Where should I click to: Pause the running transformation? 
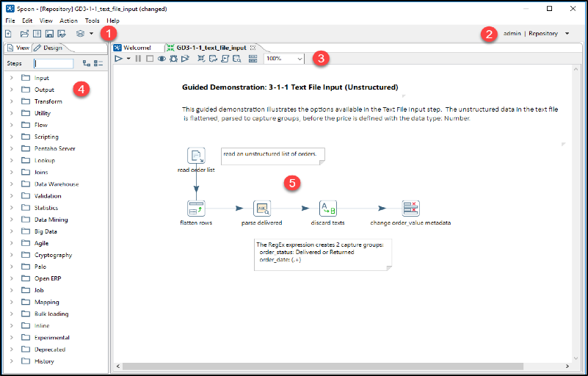point(138,59)
